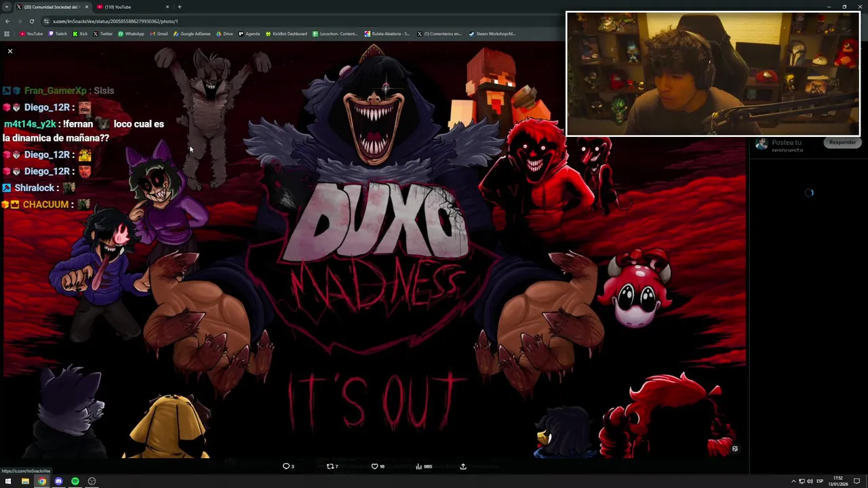Restore down the browser window
This screenshot has width=868, height=488.
[x=844, y=7]
